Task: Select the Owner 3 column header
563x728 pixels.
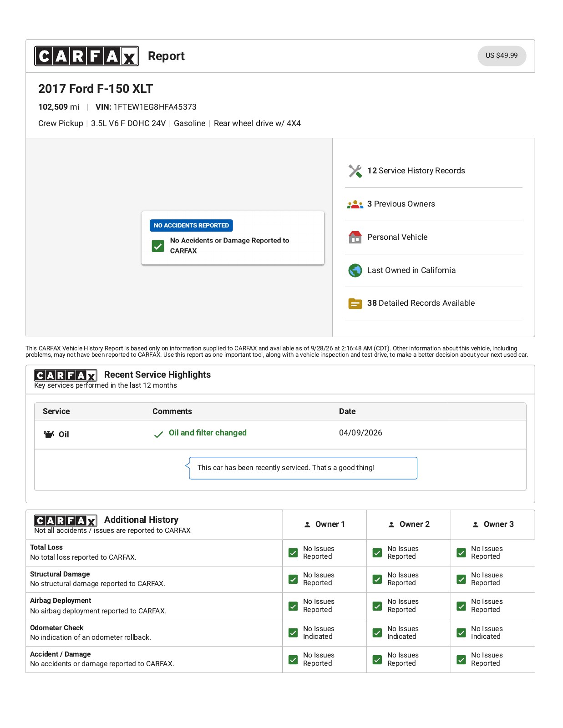Action: click(493, 525)
